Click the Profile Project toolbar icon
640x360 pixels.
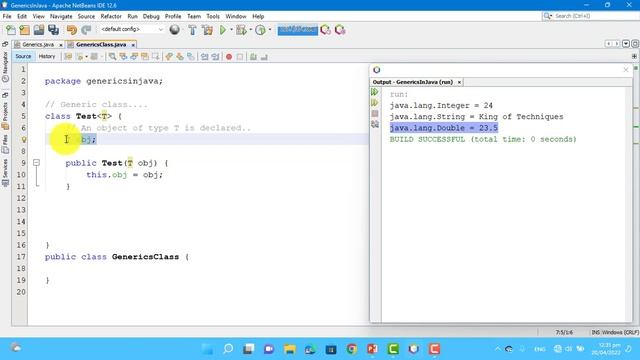click(x=260, y=30)
